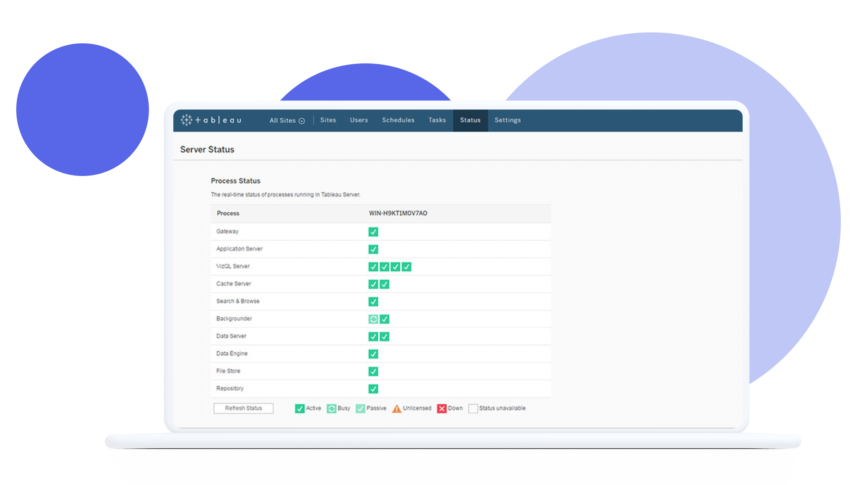Screen dimensions: 868x485
Task: Select the Gateway process row label
Action: click(227, 231)
